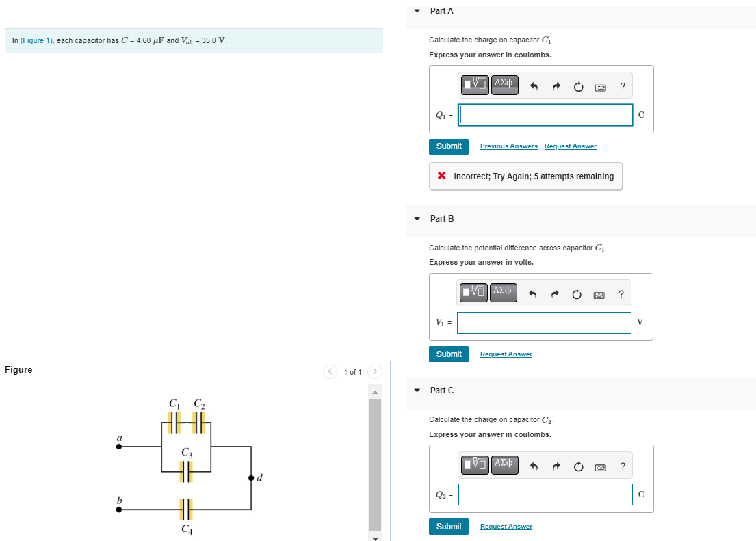
Task: Collapse the Part B section
Action: pos(417,218)
